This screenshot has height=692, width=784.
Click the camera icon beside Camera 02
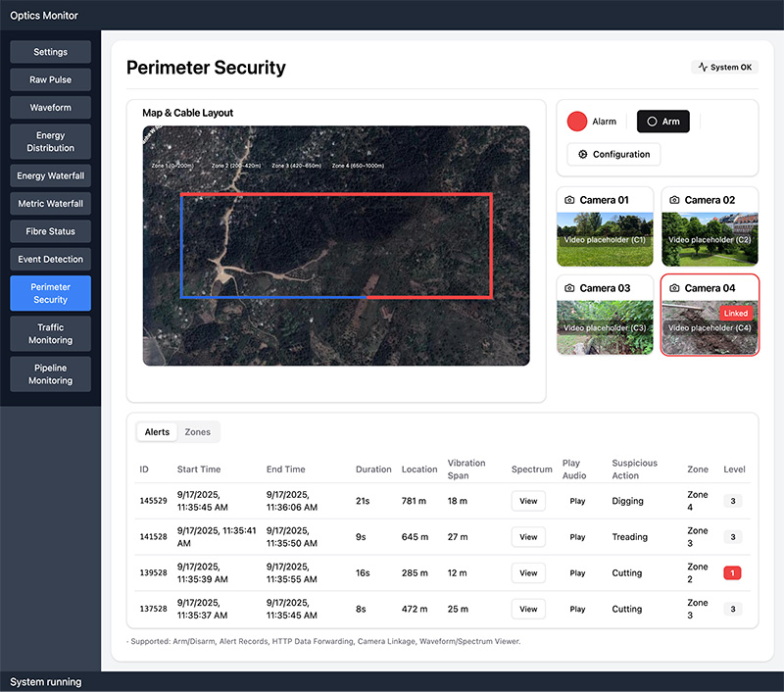point(675,200)
